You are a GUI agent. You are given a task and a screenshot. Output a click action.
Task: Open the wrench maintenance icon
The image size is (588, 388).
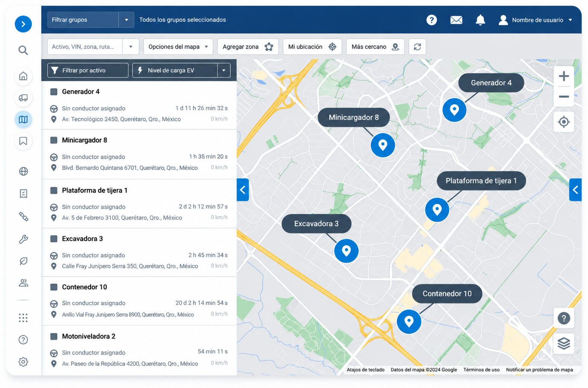(23, 239)
